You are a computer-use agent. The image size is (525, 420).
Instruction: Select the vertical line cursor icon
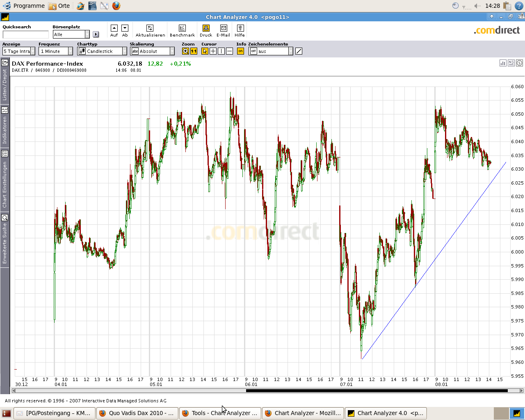pyautogui.click(x=221, y=51)
